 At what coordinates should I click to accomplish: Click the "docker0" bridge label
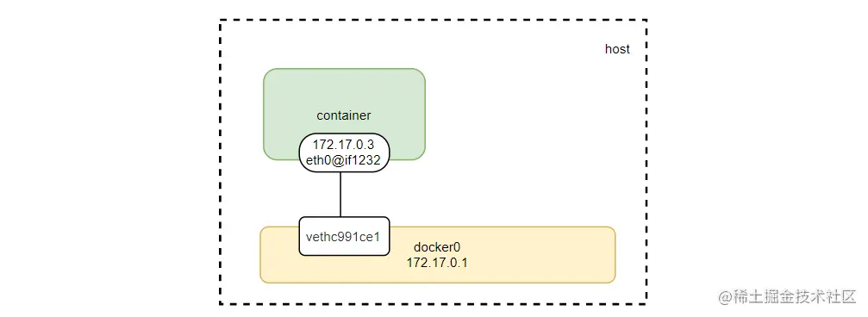pos(437,247)
